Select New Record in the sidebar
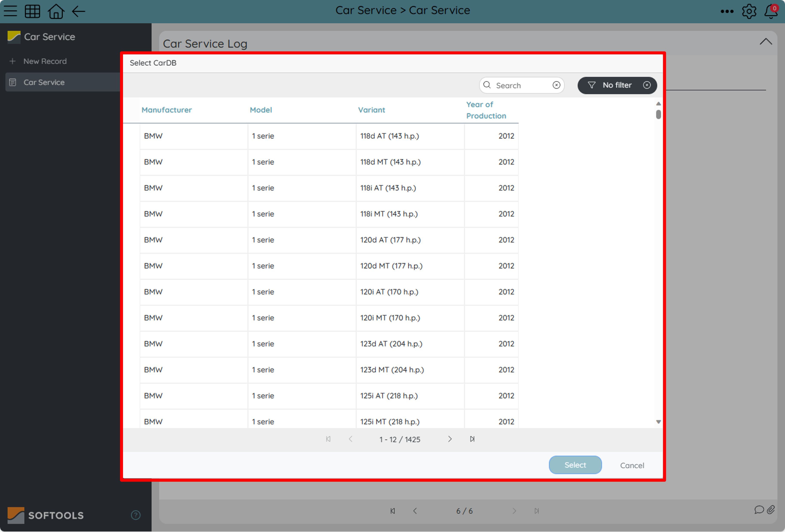The image size is (785, 532). pyautogui.click(x=45, y=61)
